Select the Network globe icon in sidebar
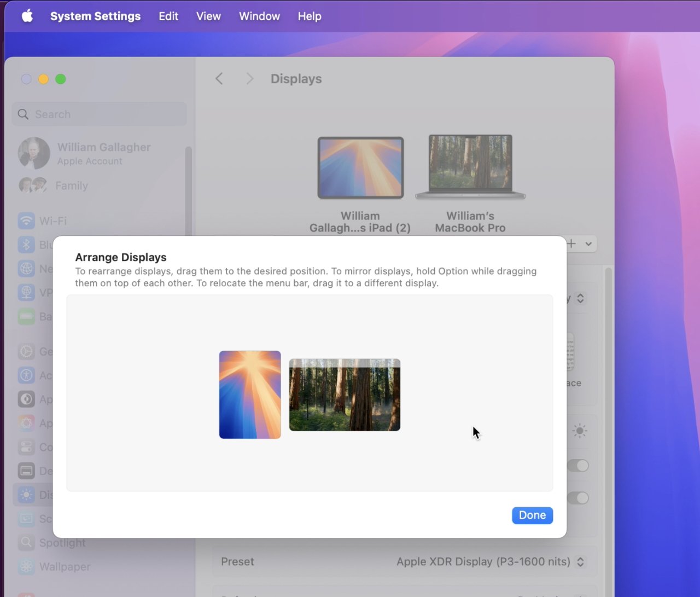The height and width of the screenshot is (597, 700). pyautogui.click(x=26, y=269)
